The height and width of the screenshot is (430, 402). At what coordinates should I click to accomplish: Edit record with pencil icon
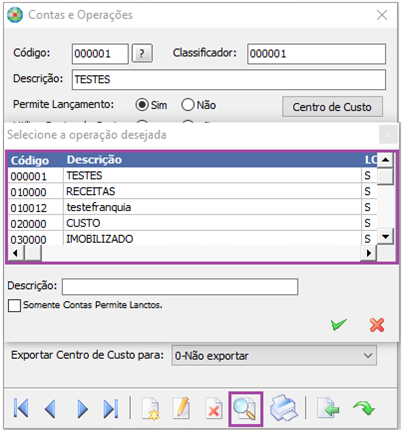click(182, 408)
